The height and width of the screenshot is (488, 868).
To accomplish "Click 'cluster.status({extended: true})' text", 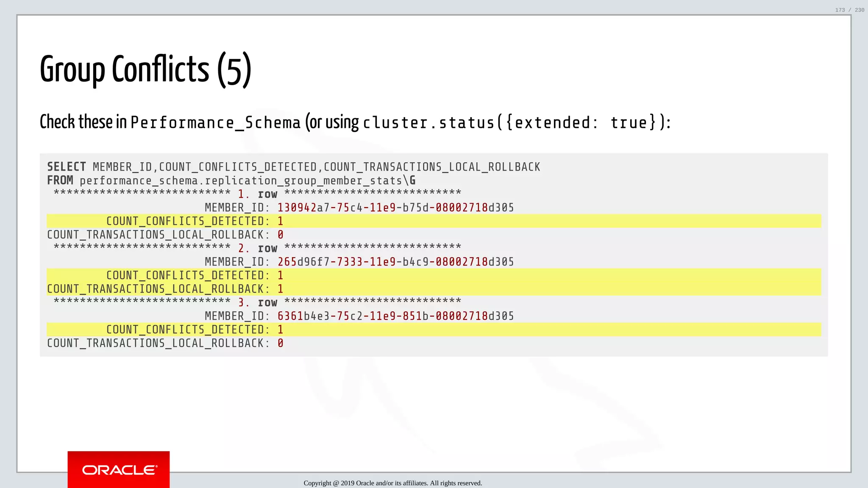I will tap(514, 123).
